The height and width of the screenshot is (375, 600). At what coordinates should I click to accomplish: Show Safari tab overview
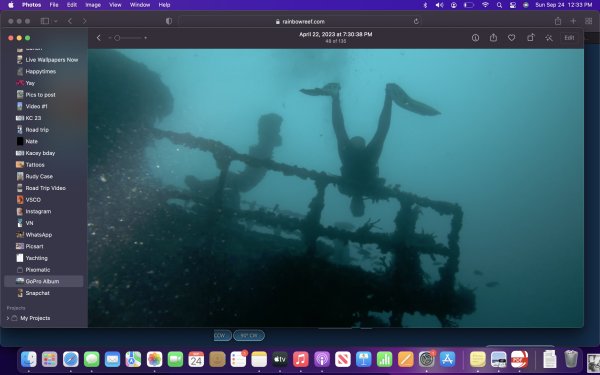(x=589, y=21)
